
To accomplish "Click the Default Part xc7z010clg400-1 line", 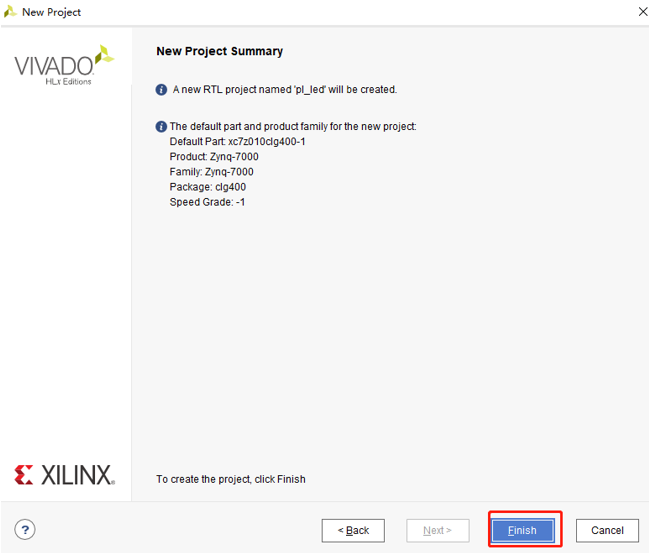I will (x=237, y=142).
